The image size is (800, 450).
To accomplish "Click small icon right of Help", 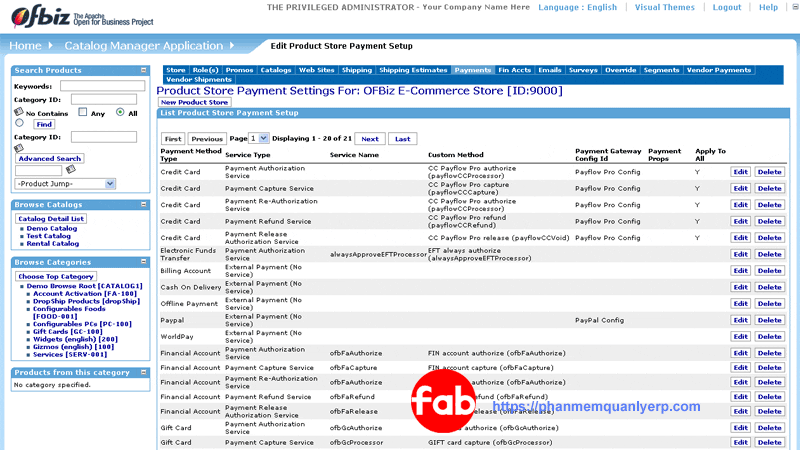I will [x=795, y=7].
